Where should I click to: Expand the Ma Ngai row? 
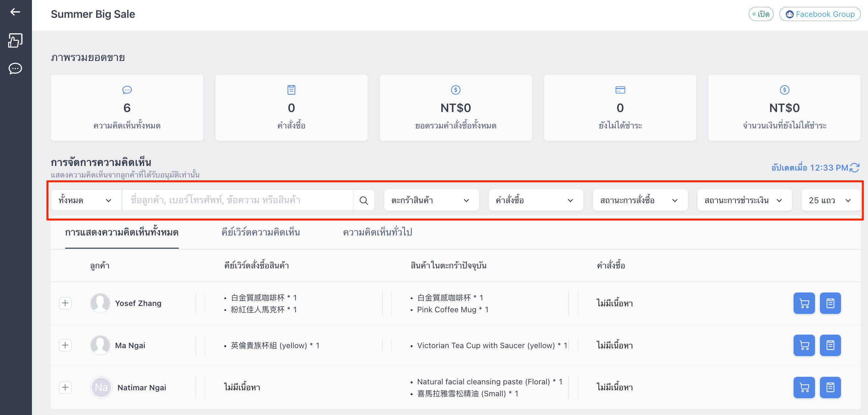pos(66,345)
